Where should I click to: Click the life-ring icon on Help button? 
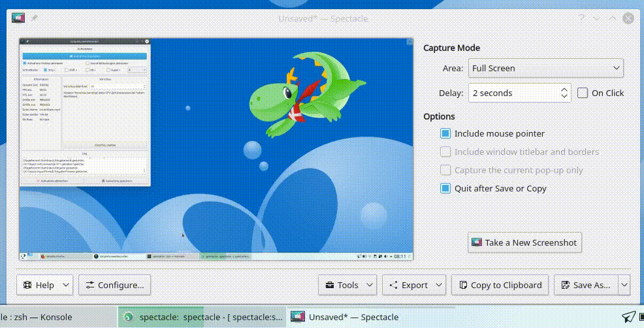(x=27, y=285)
